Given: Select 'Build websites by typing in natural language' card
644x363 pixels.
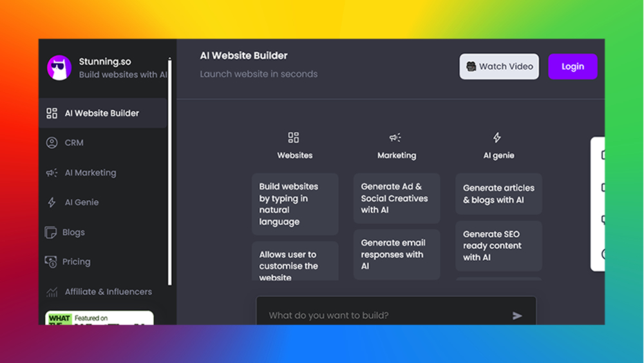Looking at the screenshot, I should [x=295, y=204].
